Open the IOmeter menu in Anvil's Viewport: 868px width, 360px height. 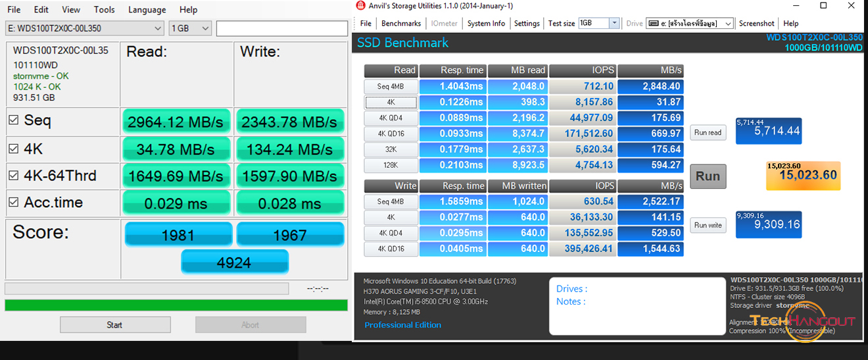(445, 23)
